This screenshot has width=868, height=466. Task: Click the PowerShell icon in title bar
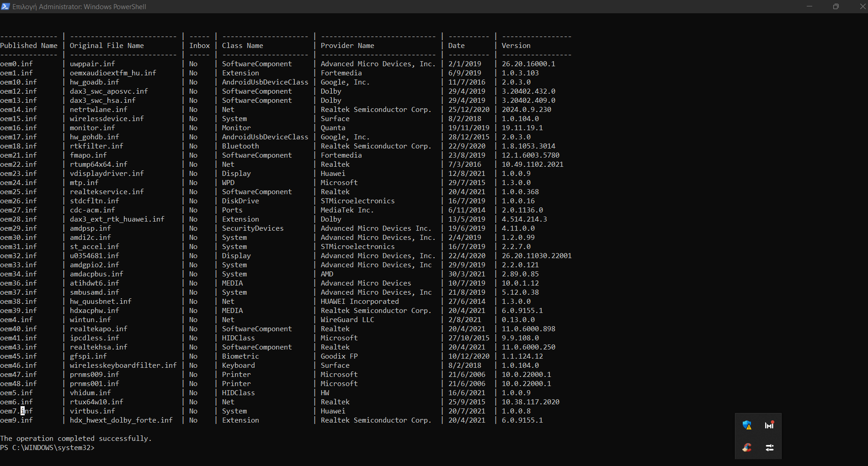click(x=5, y=6)
